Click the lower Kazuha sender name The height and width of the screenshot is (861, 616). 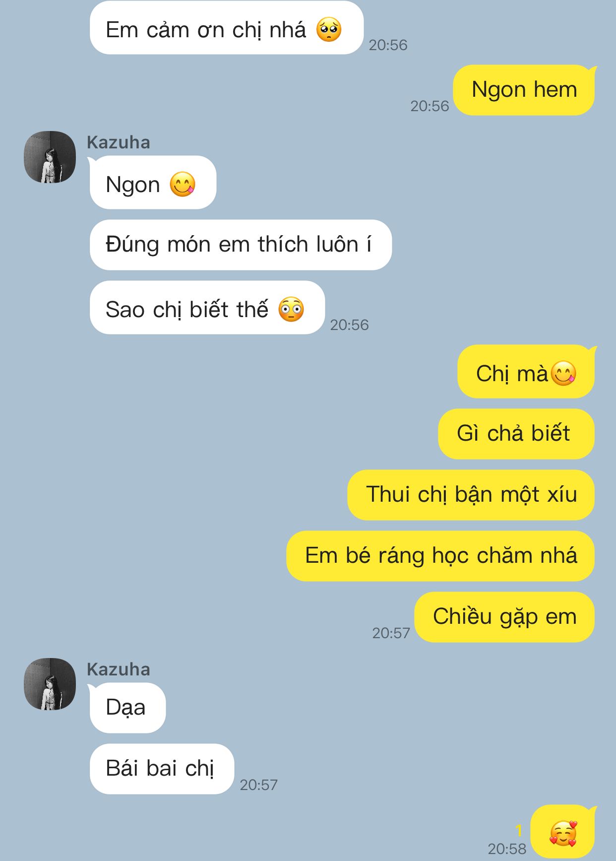(118, 669)
